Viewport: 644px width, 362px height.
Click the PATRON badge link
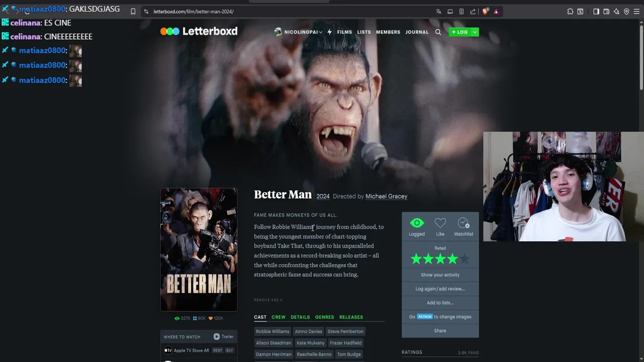coord(425,317)
